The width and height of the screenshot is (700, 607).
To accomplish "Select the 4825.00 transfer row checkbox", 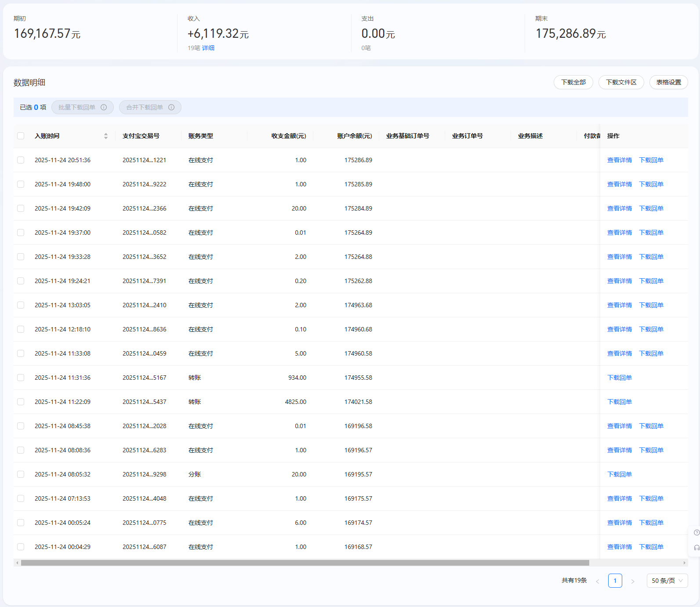I will tap(21, 402).
